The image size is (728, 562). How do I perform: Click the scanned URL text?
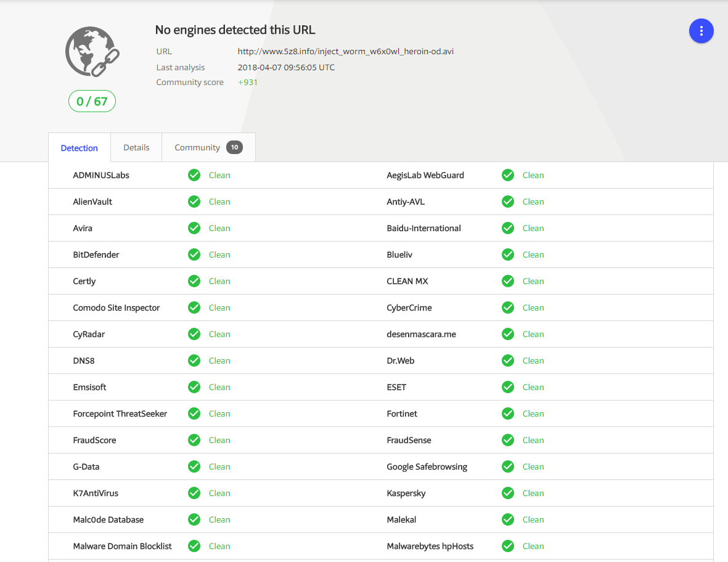coord(345,52)
